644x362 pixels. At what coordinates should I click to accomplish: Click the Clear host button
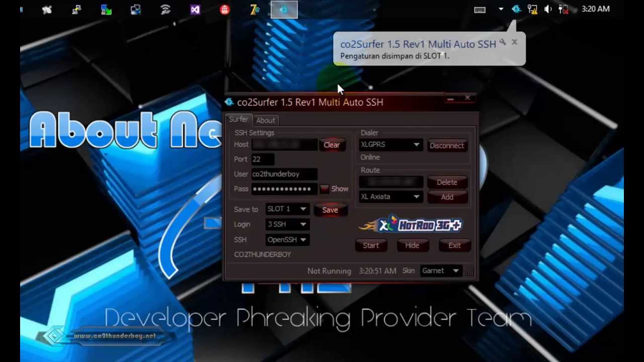point(332,145)
